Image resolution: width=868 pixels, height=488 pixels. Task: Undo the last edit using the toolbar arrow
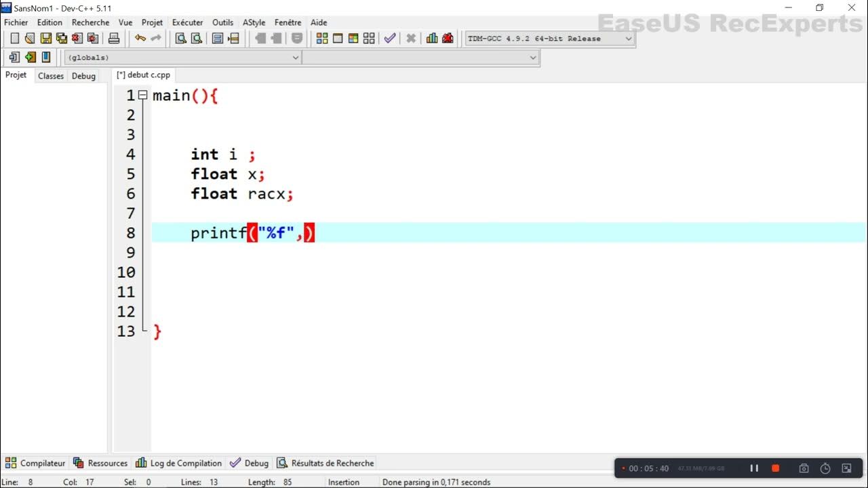pos(140,39)
